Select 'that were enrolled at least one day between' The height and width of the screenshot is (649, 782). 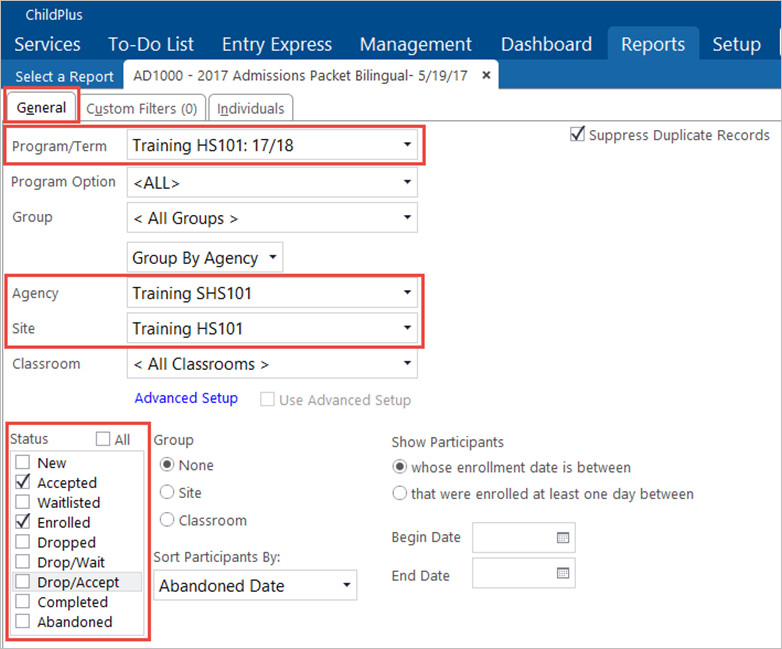[400, 494]
